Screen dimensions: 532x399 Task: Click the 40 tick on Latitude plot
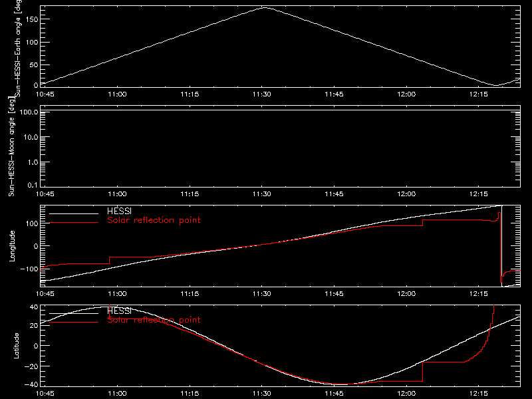click(34, 307)
